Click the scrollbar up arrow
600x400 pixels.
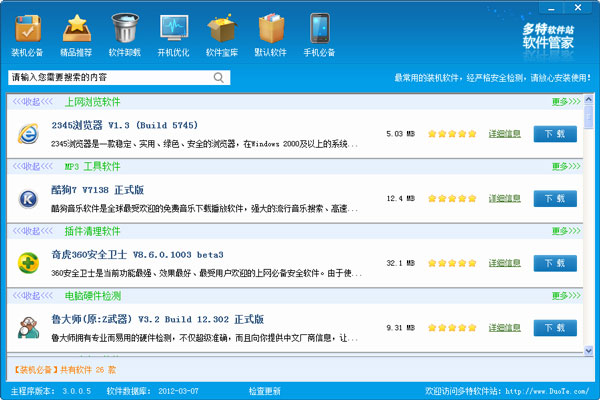coord(589,100)
